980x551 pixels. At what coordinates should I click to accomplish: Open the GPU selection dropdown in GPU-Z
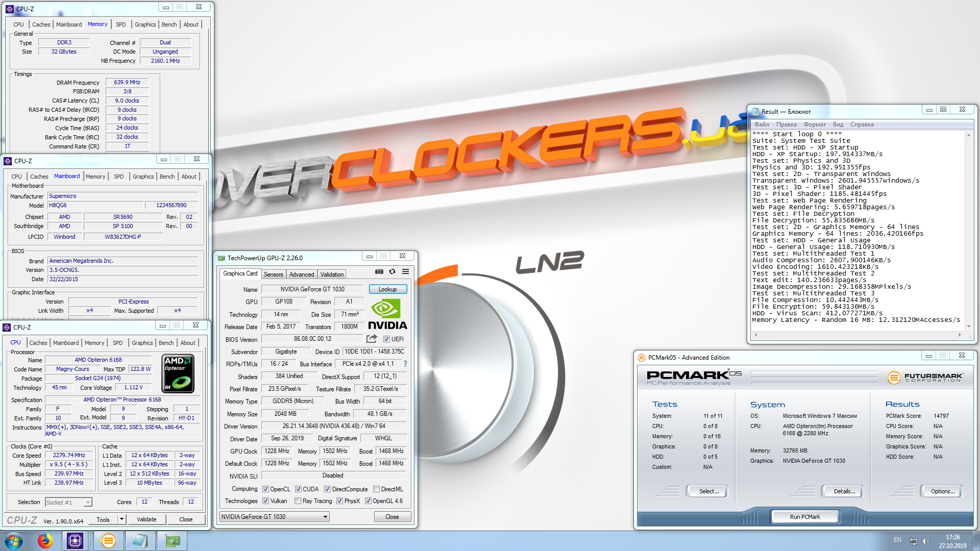pyautogui.click(x=274, y=517)
